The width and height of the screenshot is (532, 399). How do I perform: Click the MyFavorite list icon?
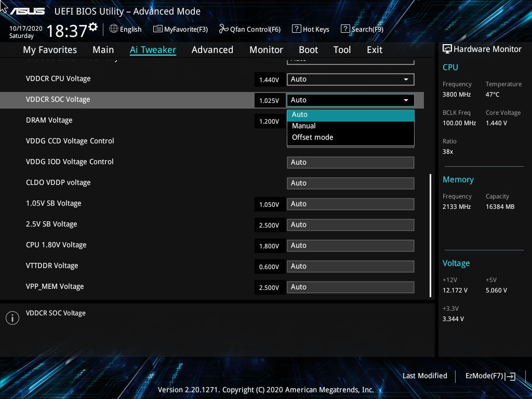pyautogui.click(x=158, y=29)
